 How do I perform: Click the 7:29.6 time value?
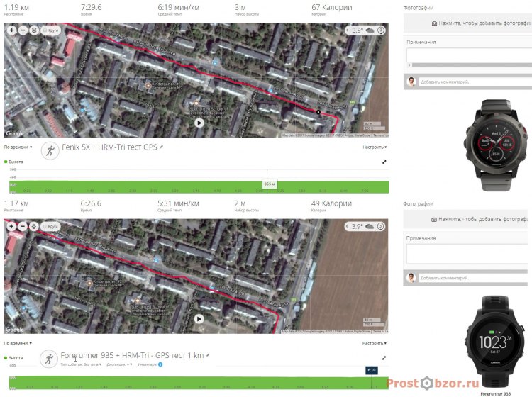[x=91, y=7]
